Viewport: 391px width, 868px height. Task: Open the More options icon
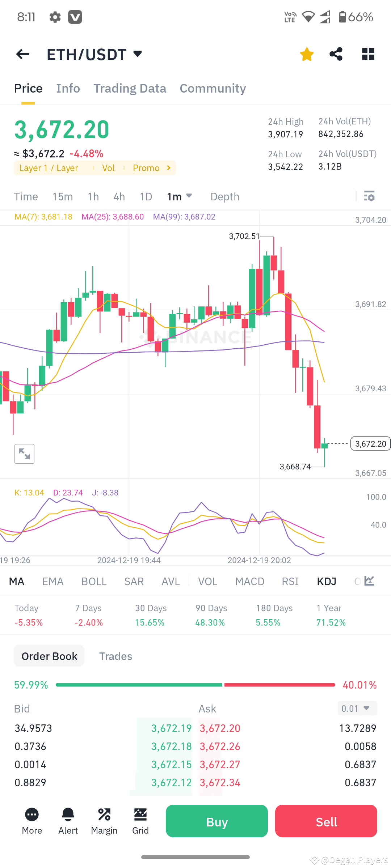click(x=32, y=821)
